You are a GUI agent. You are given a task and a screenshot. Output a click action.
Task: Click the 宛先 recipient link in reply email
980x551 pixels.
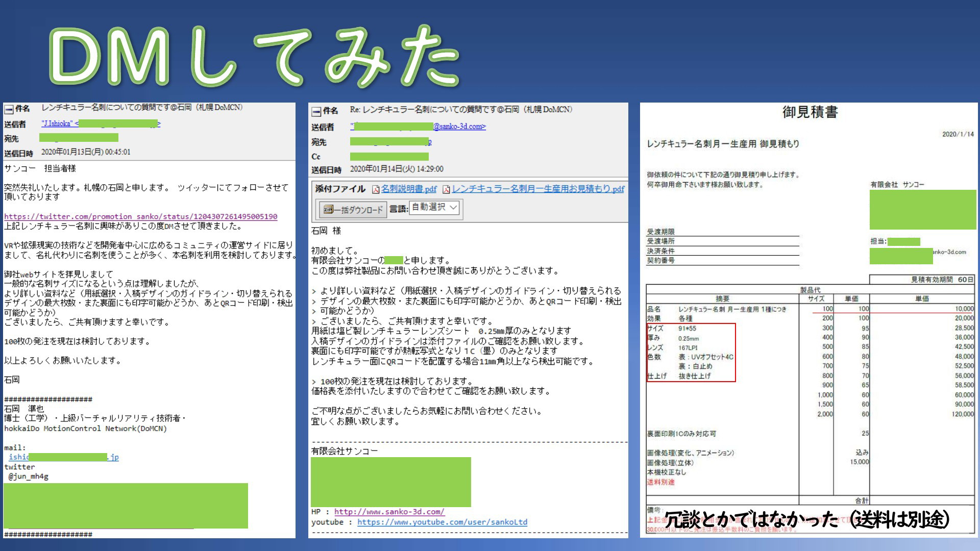pyautogui.click(x=391, y=141)
